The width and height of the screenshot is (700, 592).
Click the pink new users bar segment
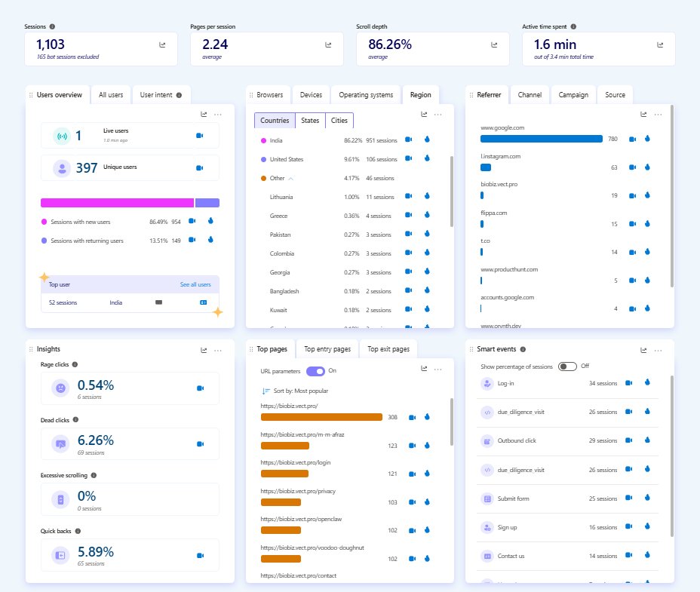click(x=118, y=203)
